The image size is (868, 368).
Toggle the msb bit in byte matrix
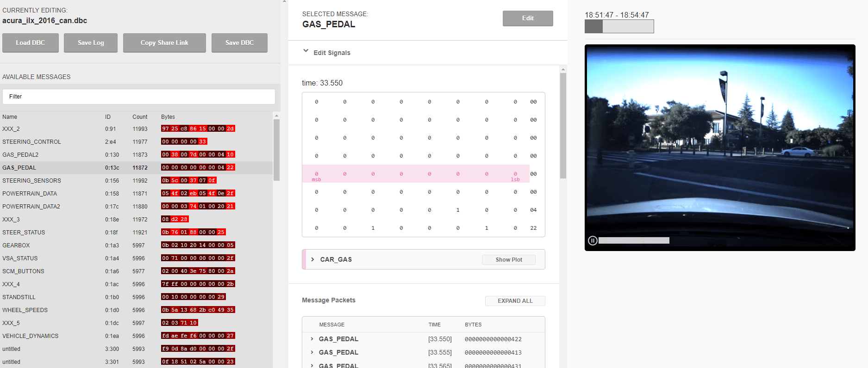(x=316, y=174)
